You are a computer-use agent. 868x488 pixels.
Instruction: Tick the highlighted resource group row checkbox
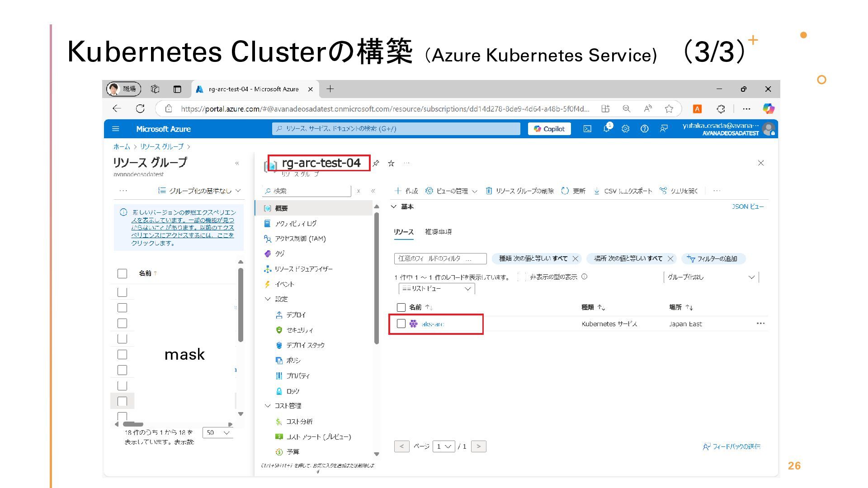click(122, 401)
